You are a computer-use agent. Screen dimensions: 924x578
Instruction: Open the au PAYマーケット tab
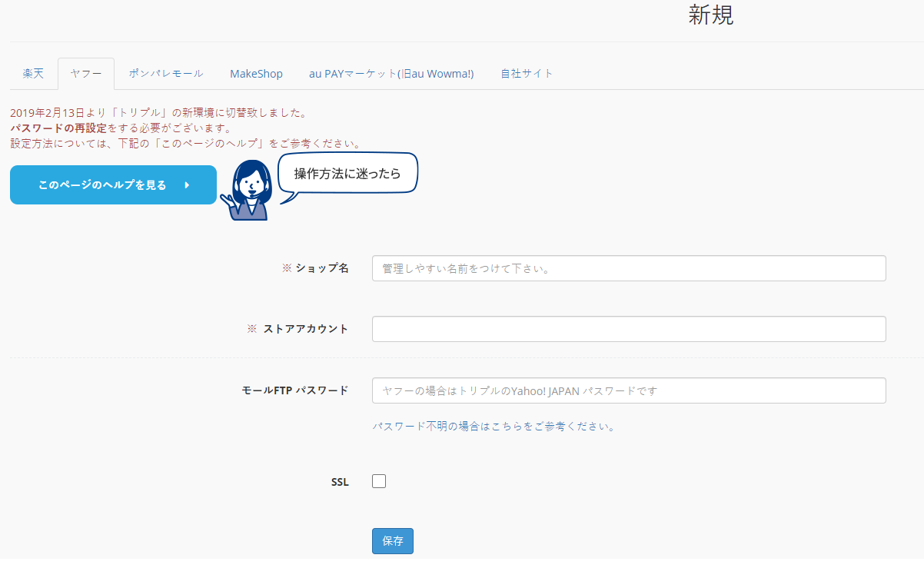[x=391, y=74]
